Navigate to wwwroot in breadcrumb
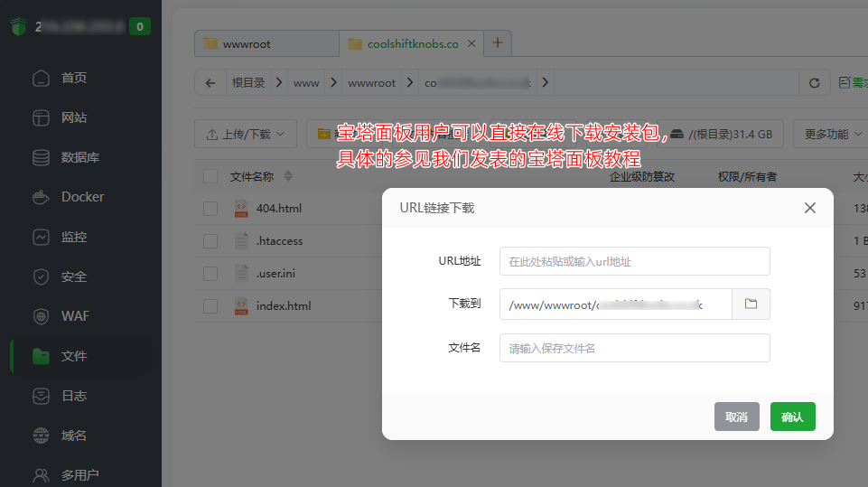 click(x=372, y=83)
